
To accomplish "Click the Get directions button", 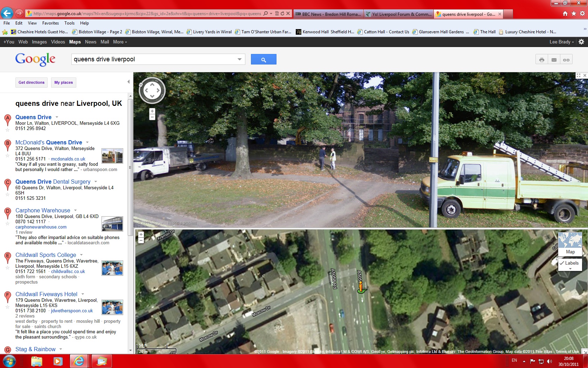I will point(31,83).
